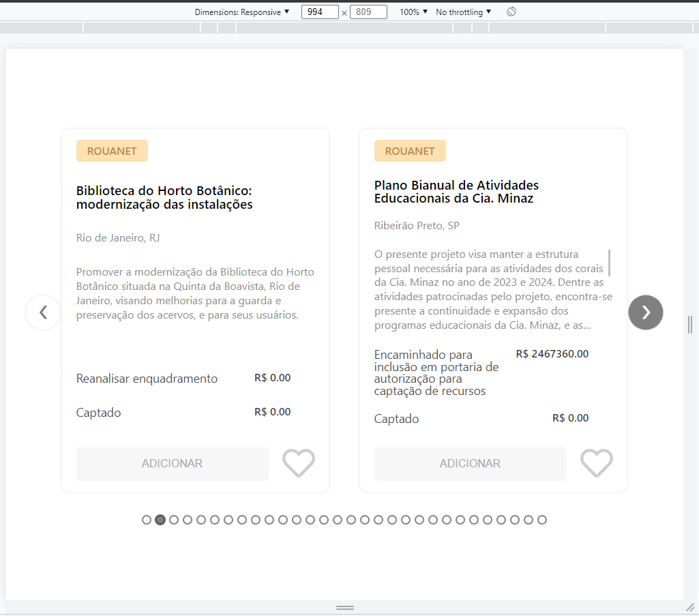Viewport: 699px width, 616px height.
Task: Click the ROUANET badge on the Biblioteca card
Action: 111,150
